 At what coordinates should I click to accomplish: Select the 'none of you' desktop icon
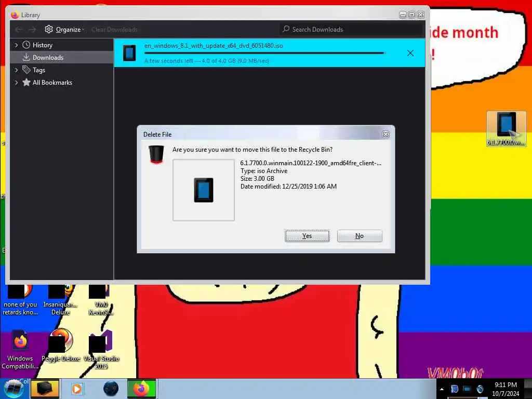click(20, 300)
